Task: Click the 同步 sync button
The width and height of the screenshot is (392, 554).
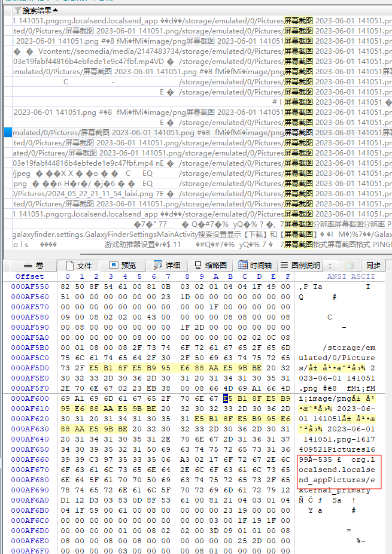Action: click(x=373, y=266)
